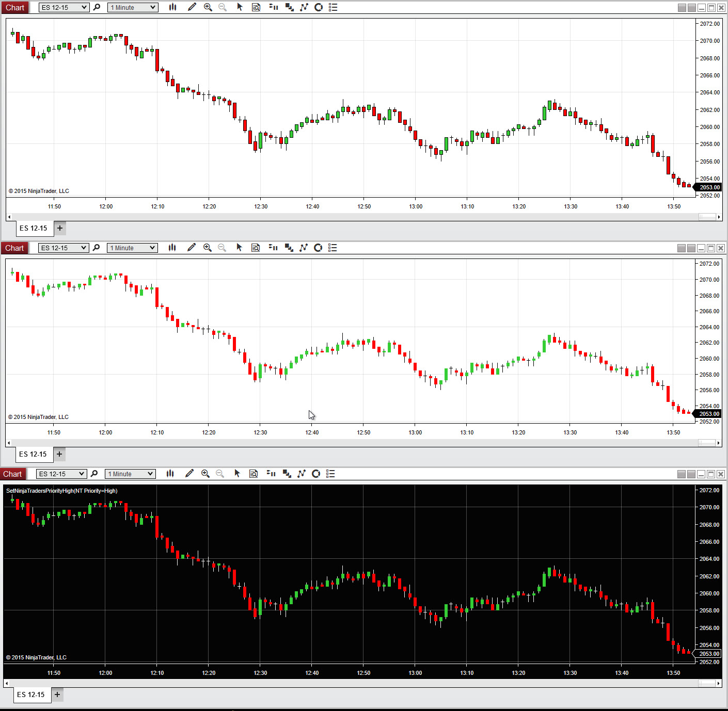
Task: Open the data box in middle chart
Action: pos(256,248)
